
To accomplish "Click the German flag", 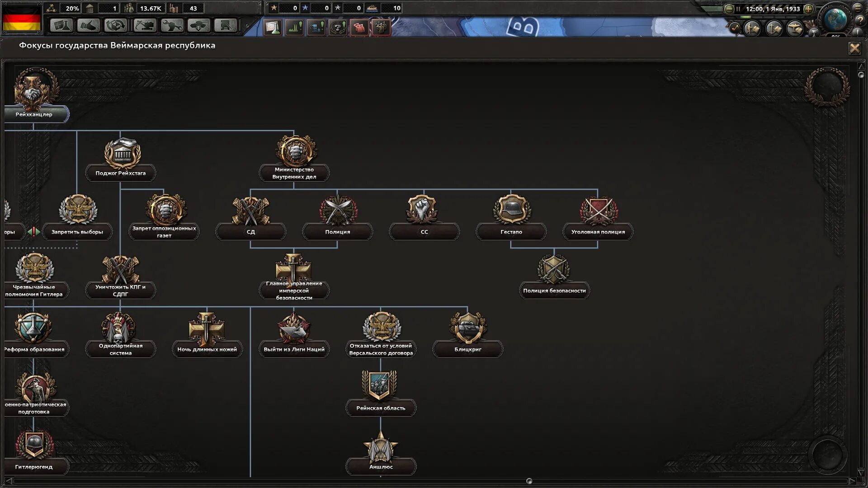I will click(22, 18).
